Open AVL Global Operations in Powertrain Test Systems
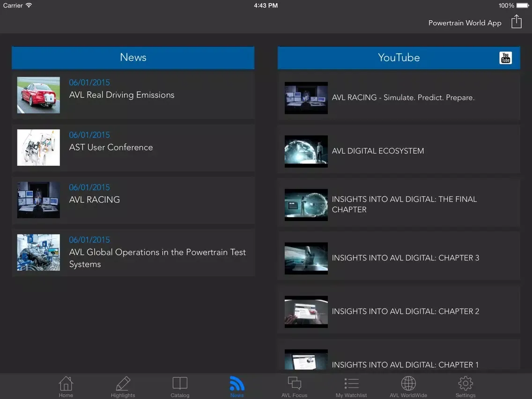The width and height of the screenshot is (532, 399). coord(157,258)
